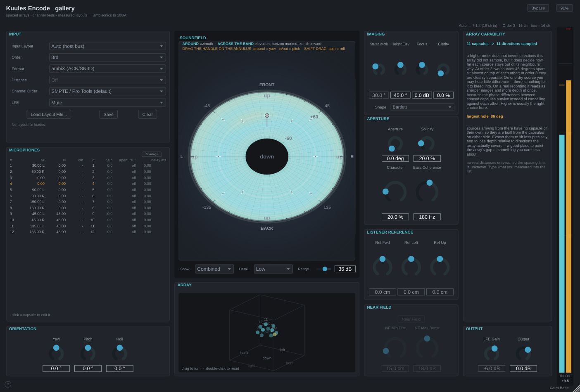Viewport: 580px width, 392px height.
Task: Click the Load Layout File button
Action: (x=49, y=114)
